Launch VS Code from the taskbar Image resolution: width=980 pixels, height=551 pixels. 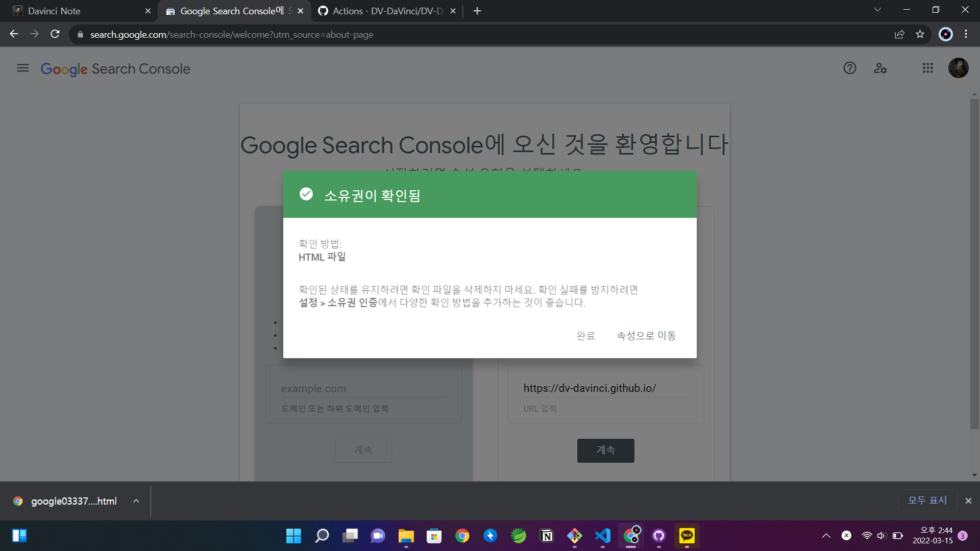point(603,536)
